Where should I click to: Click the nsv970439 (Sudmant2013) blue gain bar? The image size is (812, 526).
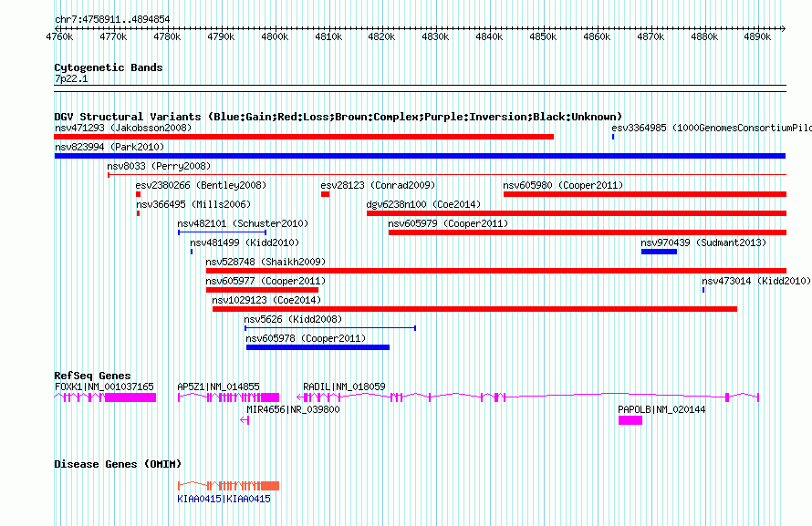coord(659,252)
